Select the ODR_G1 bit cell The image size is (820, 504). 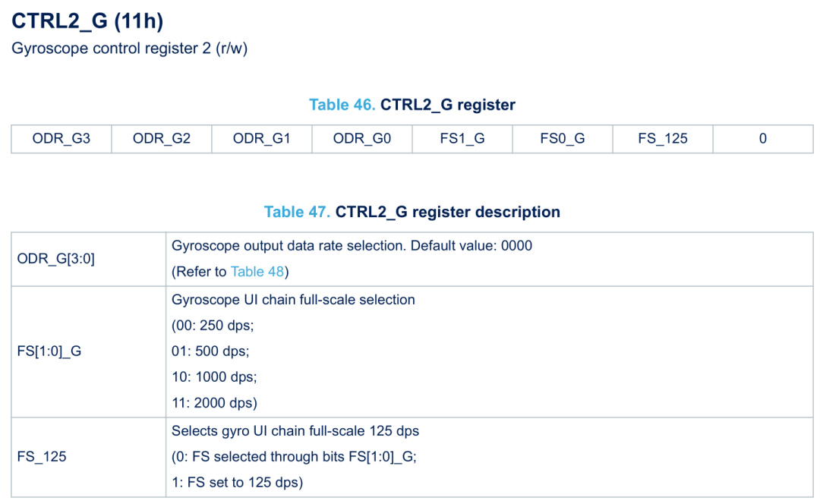[262, 138]
